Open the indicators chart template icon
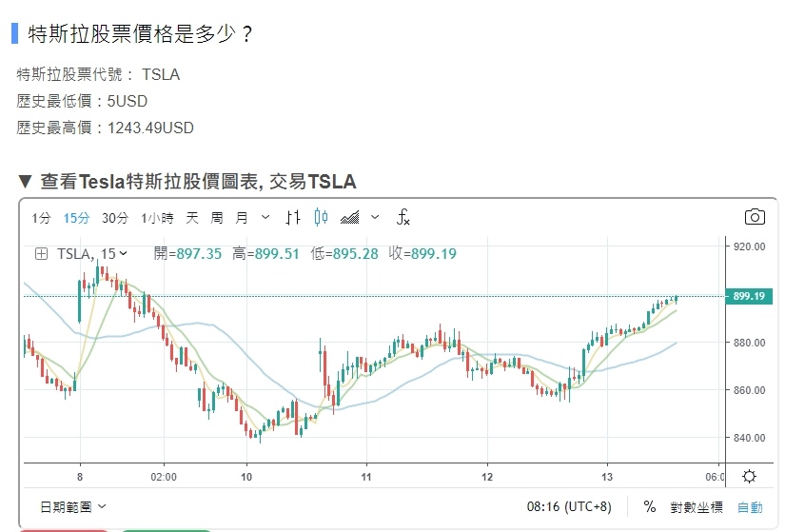 (x=350, y=218)
